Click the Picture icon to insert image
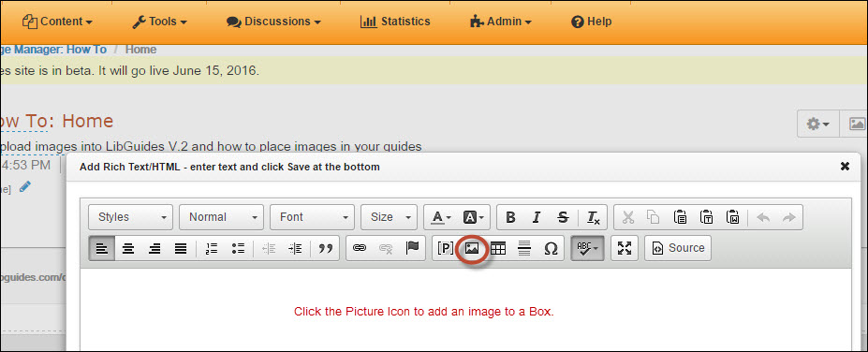This screenshot has width=868, height=352. coord(472,248)
